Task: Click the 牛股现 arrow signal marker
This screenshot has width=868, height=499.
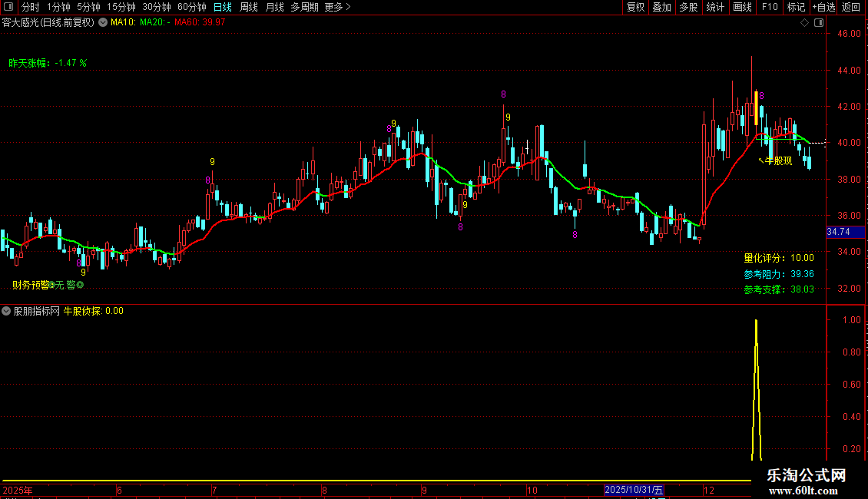Action: point(775,160)
